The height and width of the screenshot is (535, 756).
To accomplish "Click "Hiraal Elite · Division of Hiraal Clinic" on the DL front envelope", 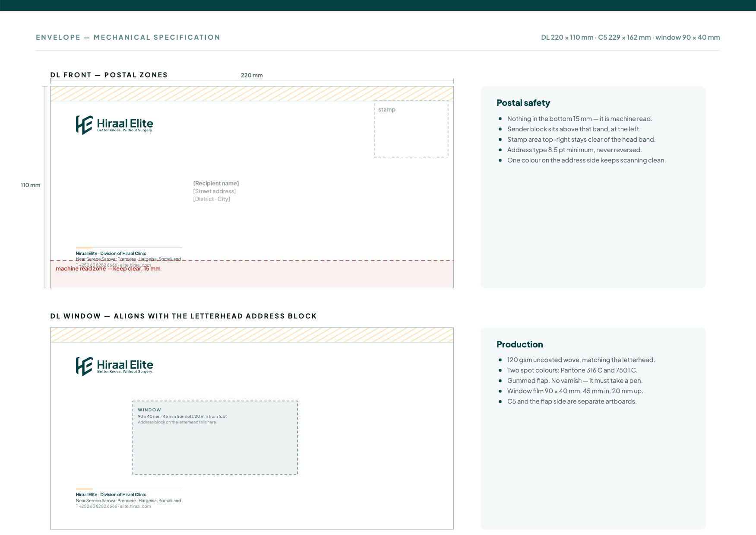I will point(111,254).
